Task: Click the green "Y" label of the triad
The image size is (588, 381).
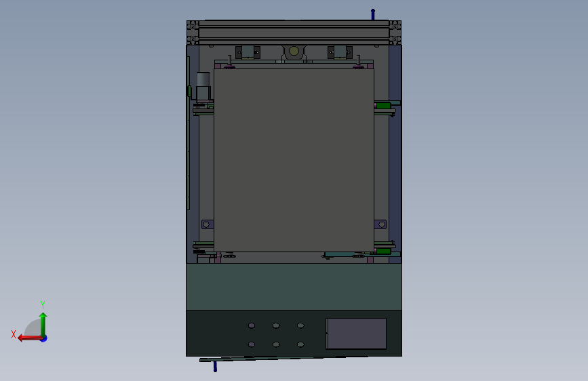Action: 43,304
